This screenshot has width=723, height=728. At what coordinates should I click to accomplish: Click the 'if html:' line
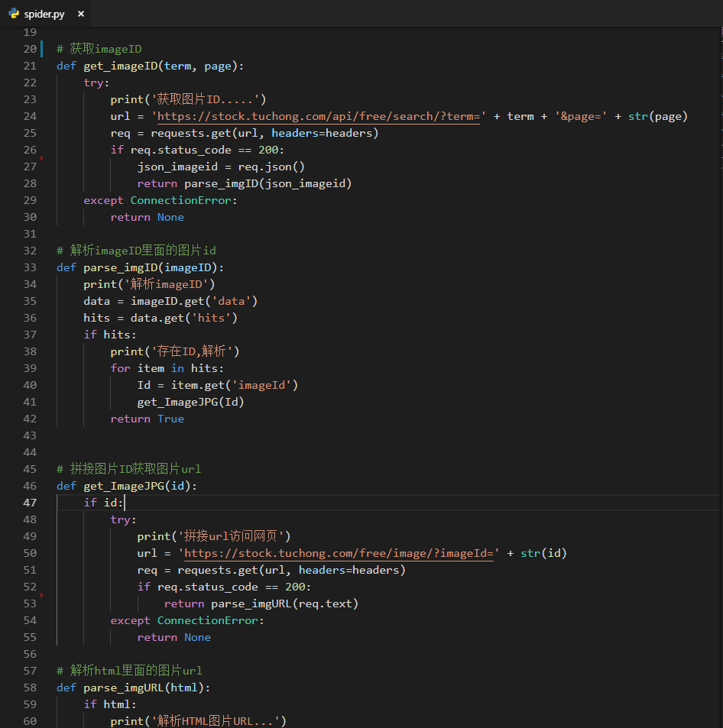click(109, 704)
